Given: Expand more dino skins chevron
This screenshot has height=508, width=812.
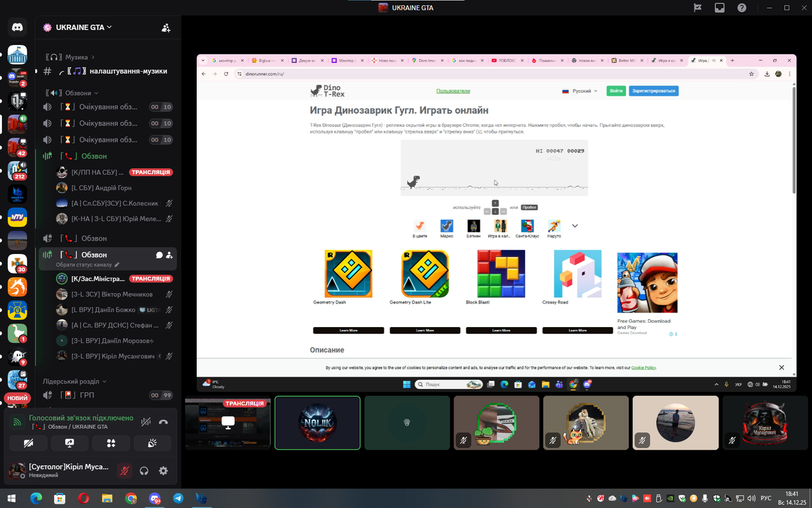Looking at the screenshot, I should (575, 225).
